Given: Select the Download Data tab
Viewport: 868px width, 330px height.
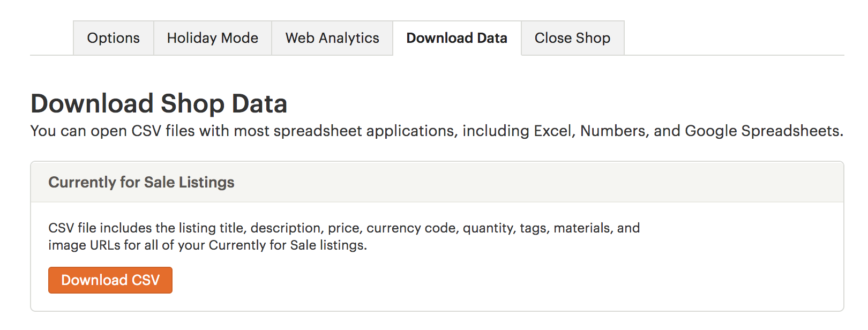Looking at the screenshot, I should coord(457,38).
